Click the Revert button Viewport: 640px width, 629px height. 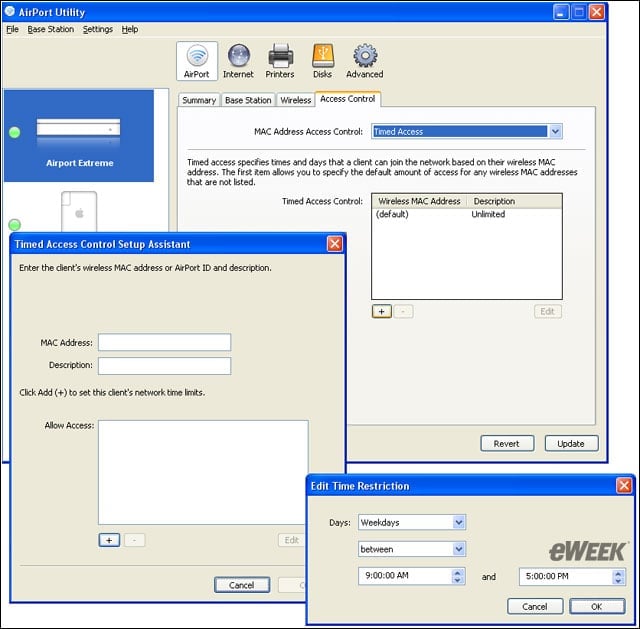pyautogui.click(x=507, y=443)
